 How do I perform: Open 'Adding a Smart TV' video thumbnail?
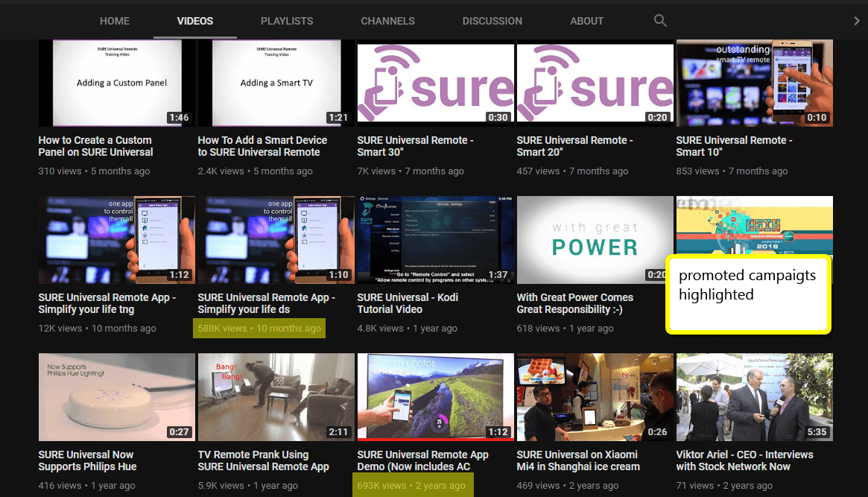[x=276, y=83]
